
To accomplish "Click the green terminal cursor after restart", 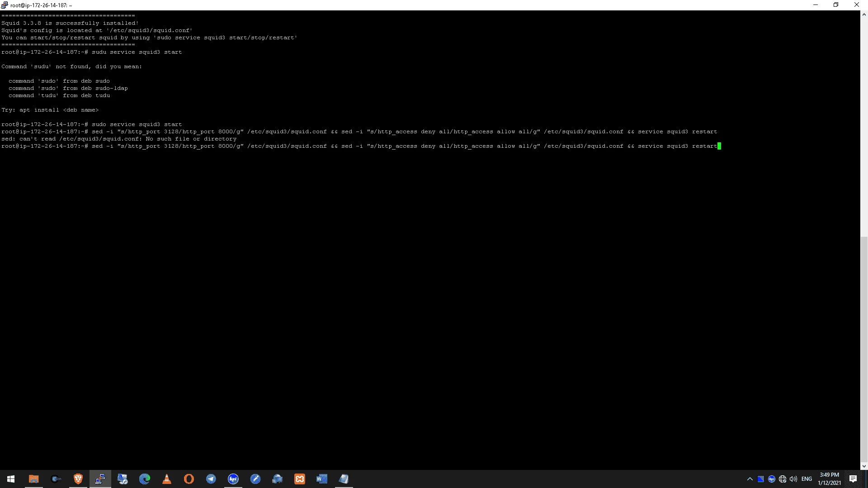I will coord(719,146).
